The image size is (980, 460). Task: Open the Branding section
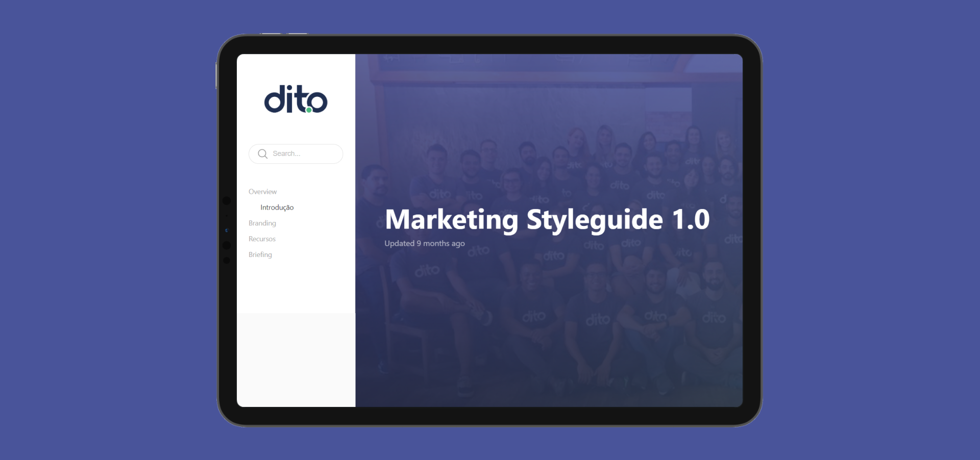(262, 223)
